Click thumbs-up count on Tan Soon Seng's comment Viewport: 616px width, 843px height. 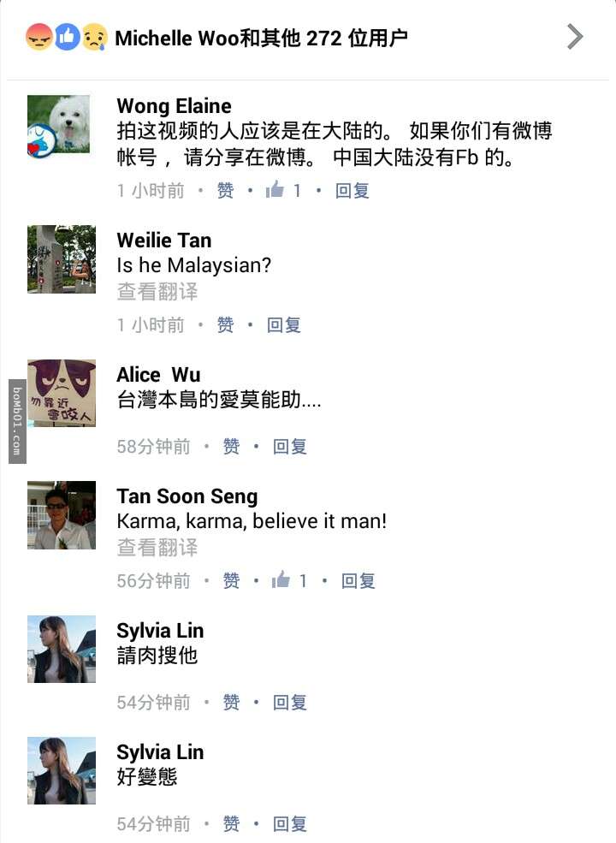(289, 581)
